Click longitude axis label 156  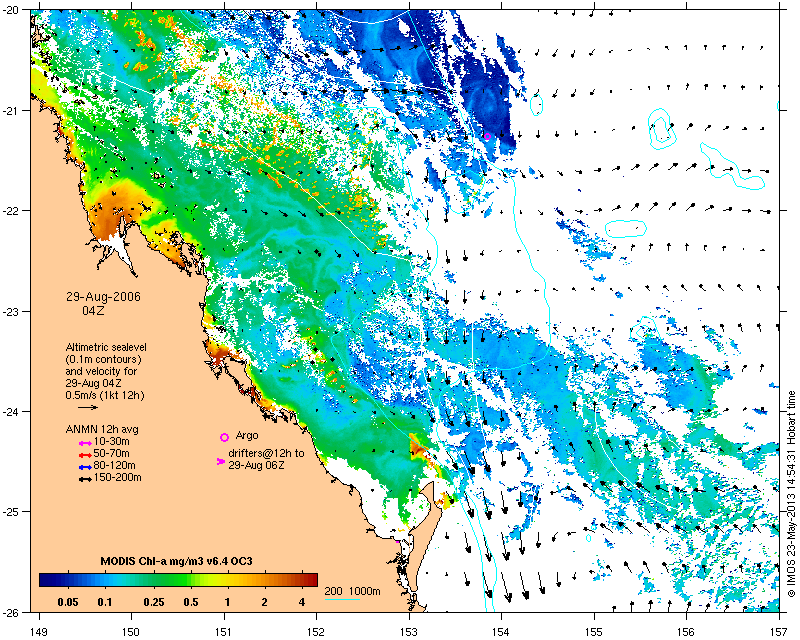click(x=687, y=632)
